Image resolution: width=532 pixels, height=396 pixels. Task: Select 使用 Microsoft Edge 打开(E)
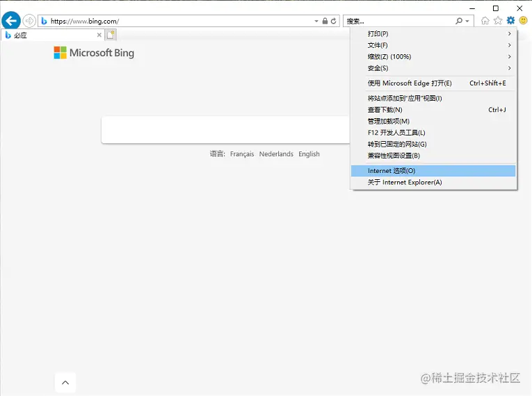434,83
